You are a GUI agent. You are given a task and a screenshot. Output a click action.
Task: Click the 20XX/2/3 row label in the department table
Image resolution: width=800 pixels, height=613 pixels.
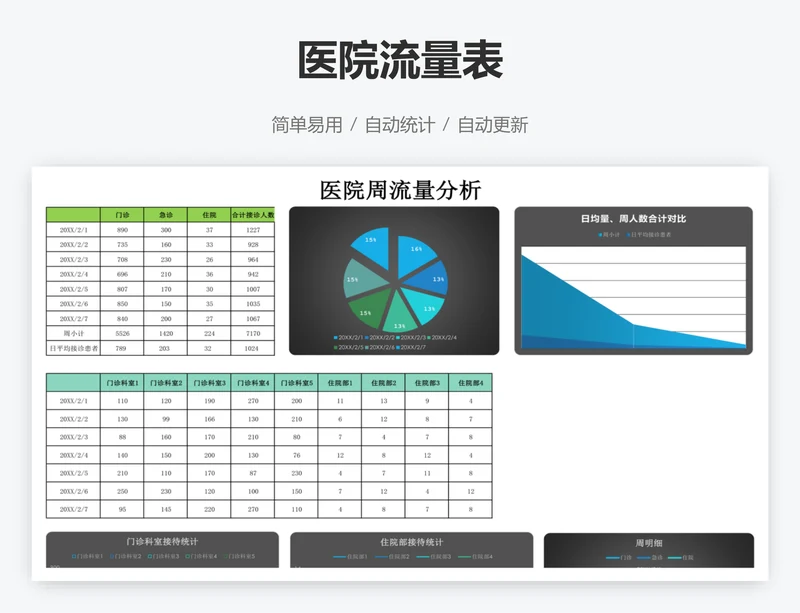coord(73,437)
